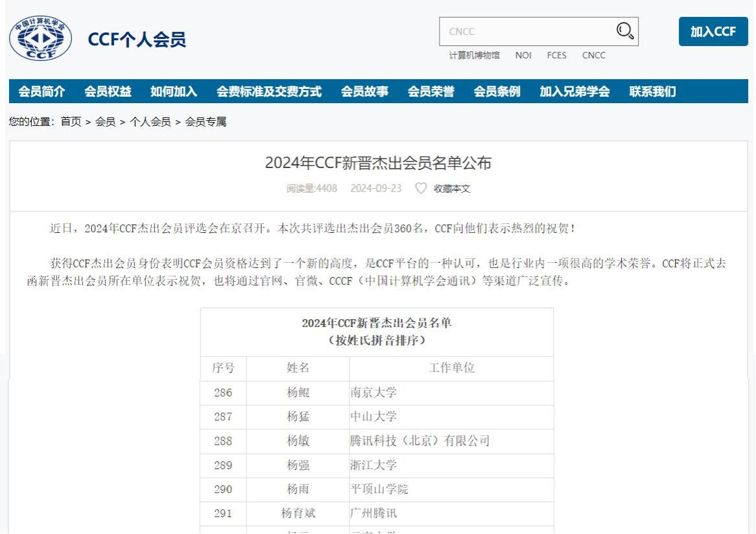Open the 会员权益 menu
Screen dimensions: 756x534
click(108, 92)
